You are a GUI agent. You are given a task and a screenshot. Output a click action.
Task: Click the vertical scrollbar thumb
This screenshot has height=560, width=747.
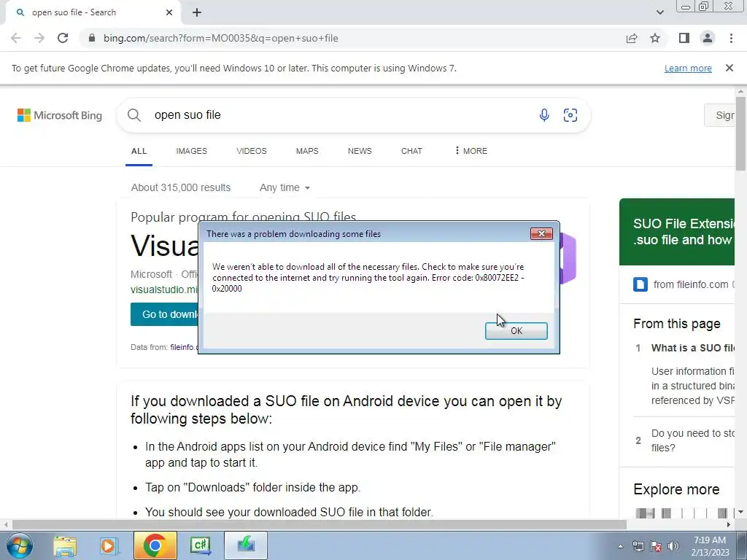[x=740, y=134]
